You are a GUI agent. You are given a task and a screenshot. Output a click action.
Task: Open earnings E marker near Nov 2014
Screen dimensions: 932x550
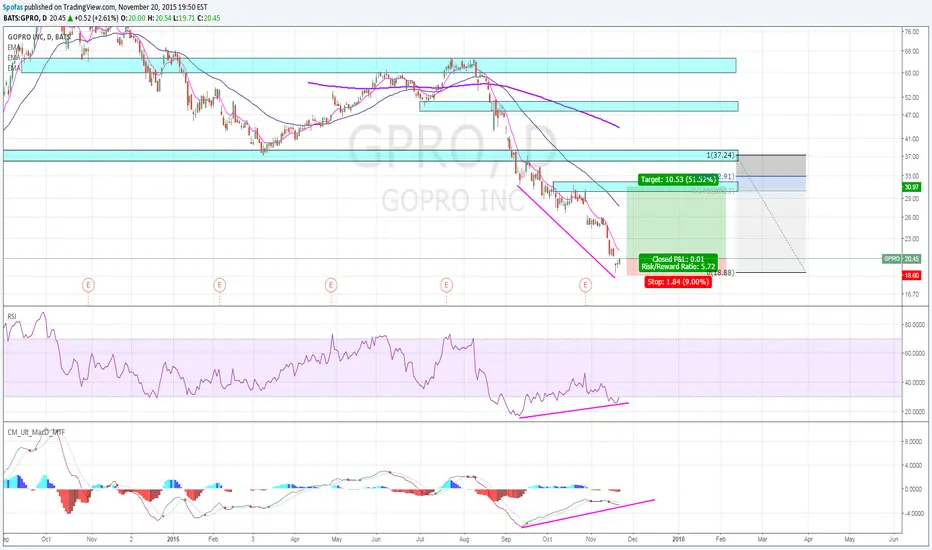coord(88,285)
